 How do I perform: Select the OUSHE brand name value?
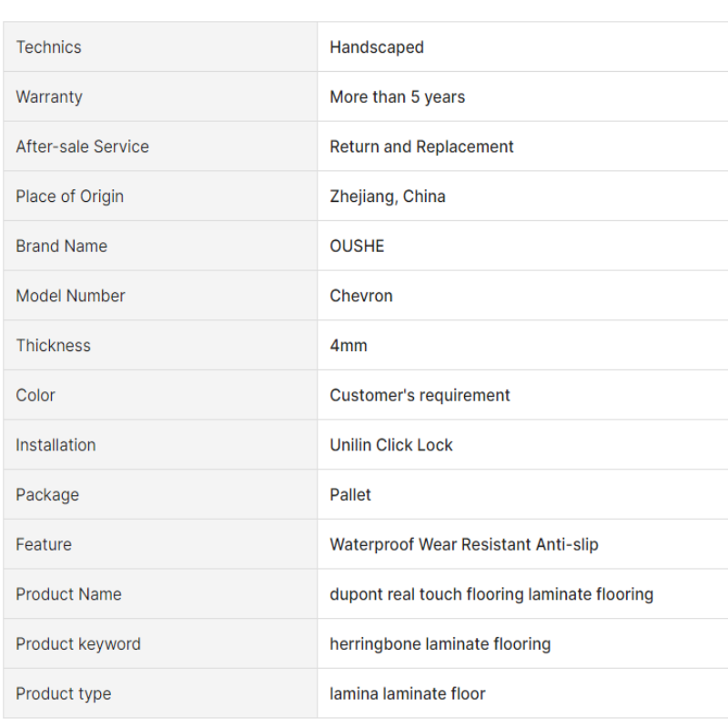click(x=357, y=247)
